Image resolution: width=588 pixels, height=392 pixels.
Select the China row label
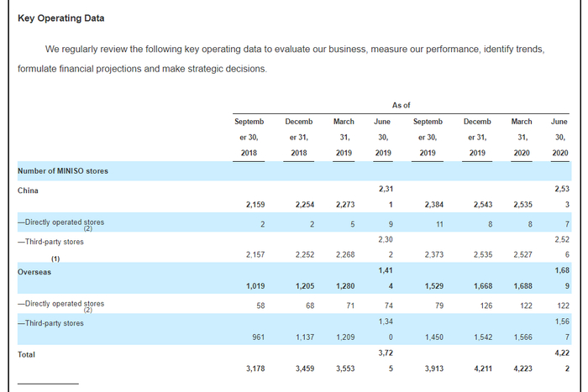tap(28, 191)
